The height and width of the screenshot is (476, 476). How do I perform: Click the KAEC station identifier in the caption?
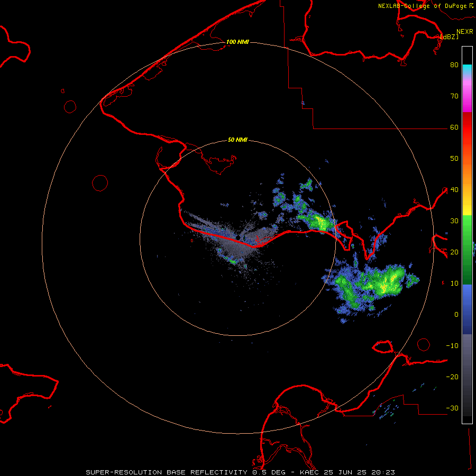(x=310, y=472)
